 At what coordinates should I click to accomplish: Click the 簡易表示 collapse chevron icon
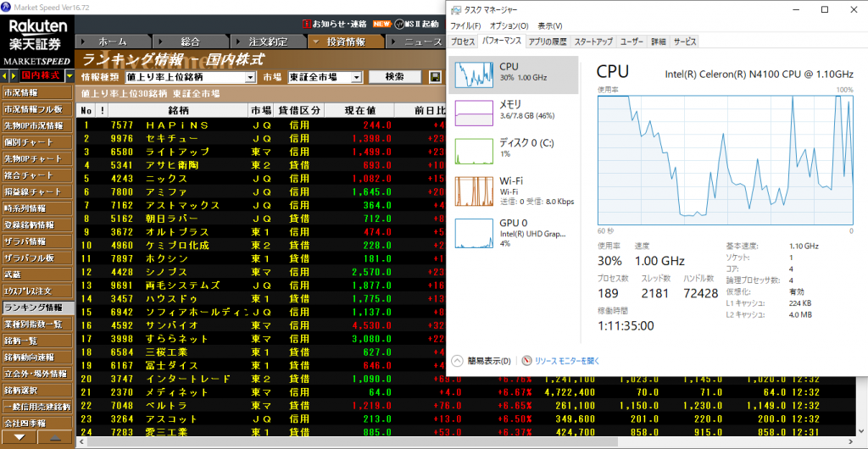pos(457,361)
